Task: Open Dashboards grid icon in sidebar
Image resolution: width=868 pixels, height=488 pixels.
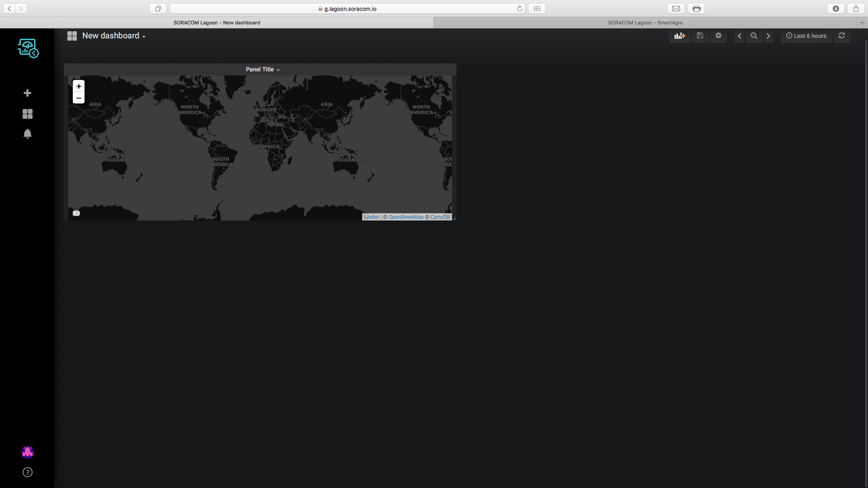Action: 28,114
